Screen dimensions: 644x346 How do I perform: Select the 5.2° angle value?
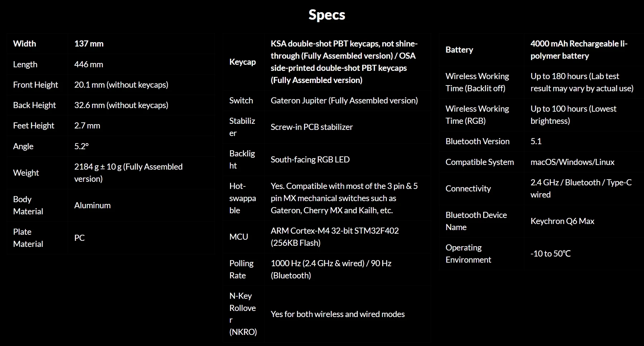tap(81, 146)
